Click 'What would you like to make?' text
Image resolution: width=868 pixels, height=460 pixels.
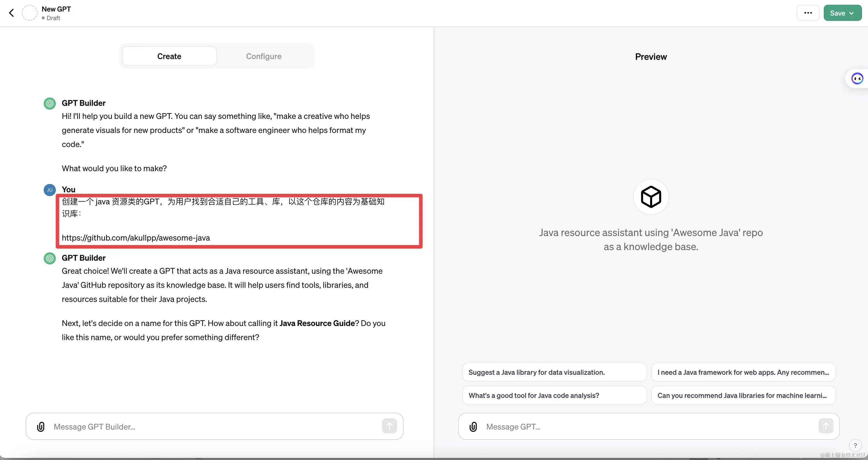click(114, 168)
